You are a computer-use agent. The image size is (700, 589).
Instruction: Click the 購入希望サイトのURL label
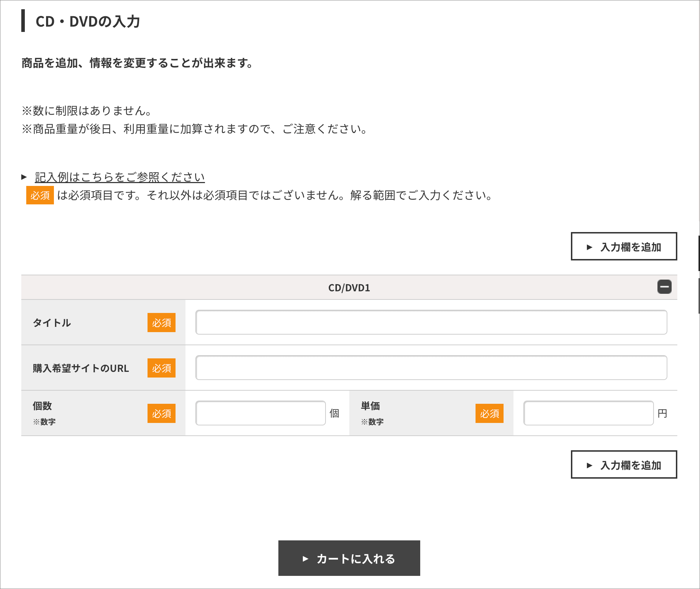click(81, 368)
